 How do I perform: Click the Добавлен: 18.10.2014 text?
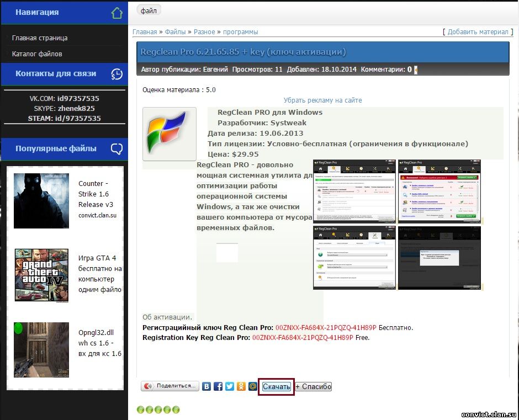[322, 70]
